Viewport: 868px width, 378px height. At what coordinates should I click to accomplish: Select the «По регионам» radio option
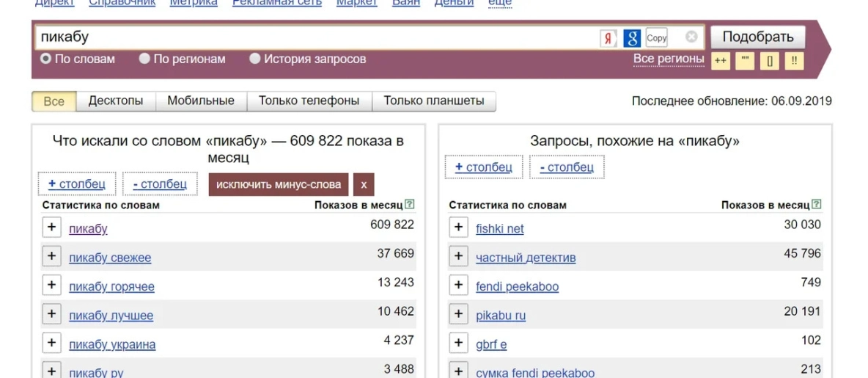pyautogui.click(x=144, y=59)
